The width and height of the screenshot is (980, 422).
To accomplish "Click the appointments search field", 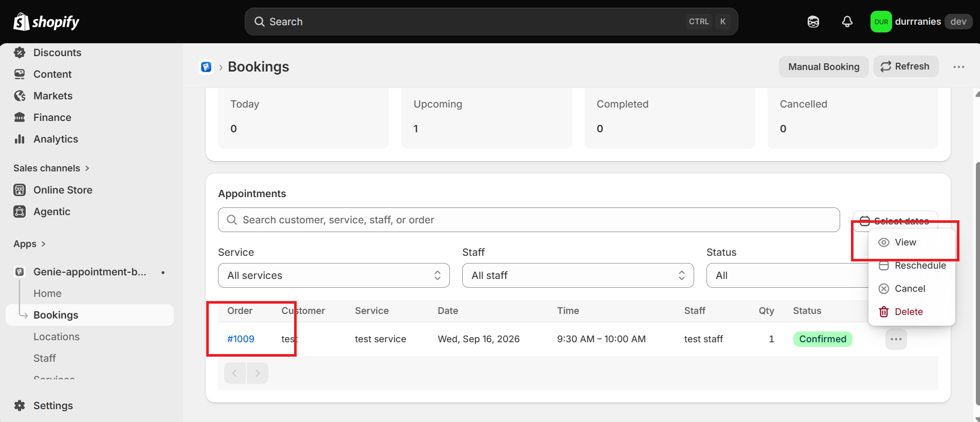I will pos(529,220).
